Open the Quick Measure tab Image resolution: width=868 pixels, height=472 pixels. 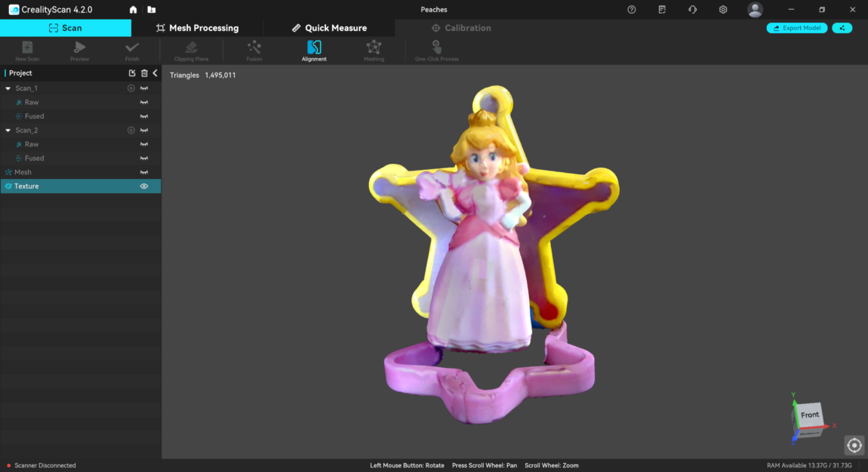(x=329, y=28)
